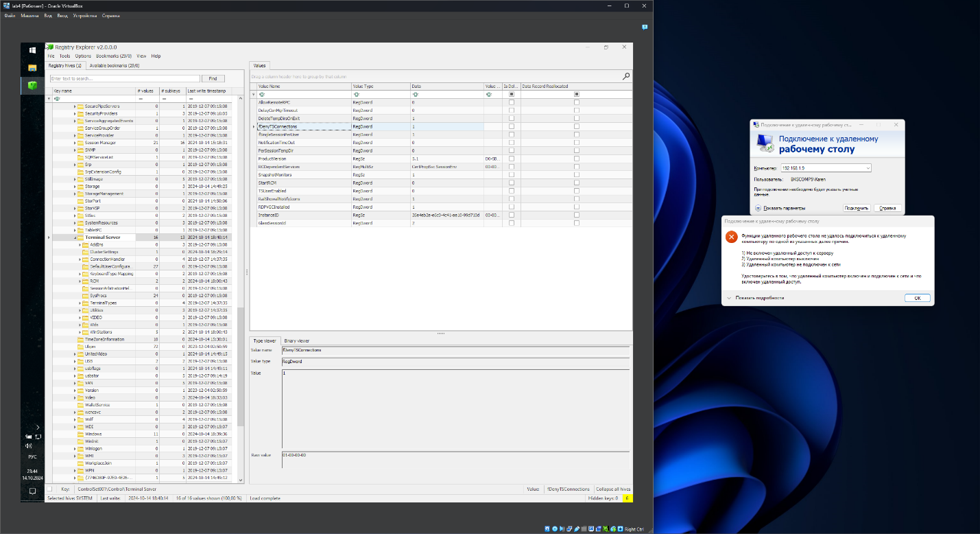Screen dimensions: 980x534
Task: Click the VirtualBox hard disk status icon
Action: 548,529
